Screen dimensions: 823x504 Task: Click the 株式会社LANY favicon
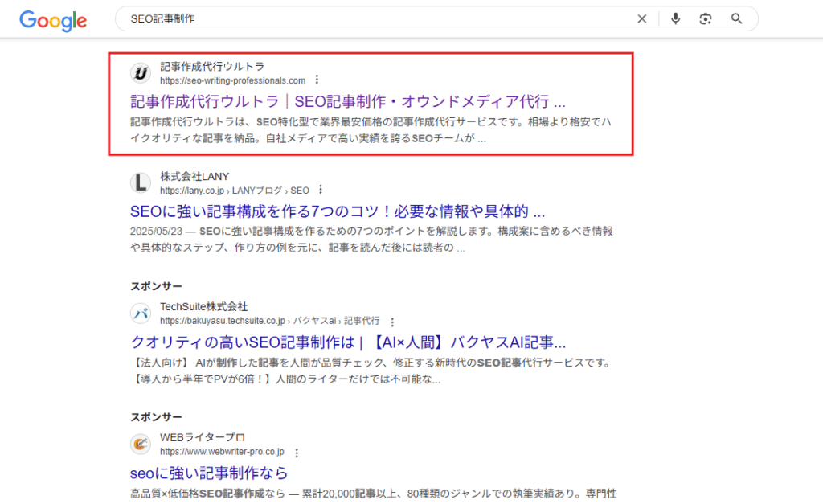tap(141, 182)
